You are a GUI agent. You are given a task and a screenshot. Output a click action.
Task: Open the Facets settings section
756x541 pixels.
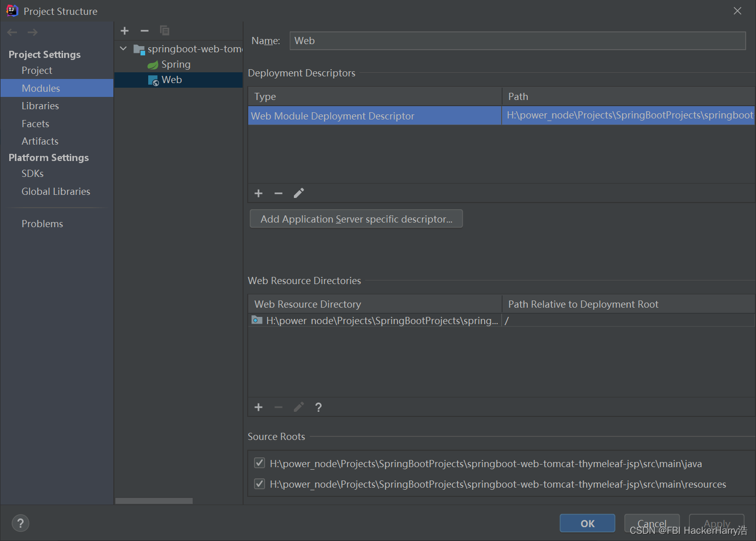click(35, 124)
